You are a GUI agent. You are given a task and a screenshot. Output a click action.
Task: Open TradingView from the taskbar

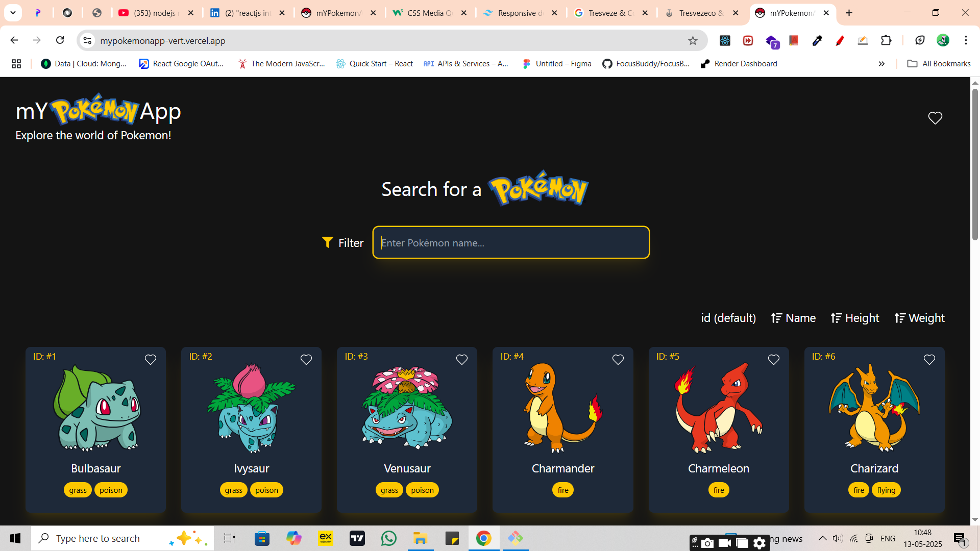357,538
